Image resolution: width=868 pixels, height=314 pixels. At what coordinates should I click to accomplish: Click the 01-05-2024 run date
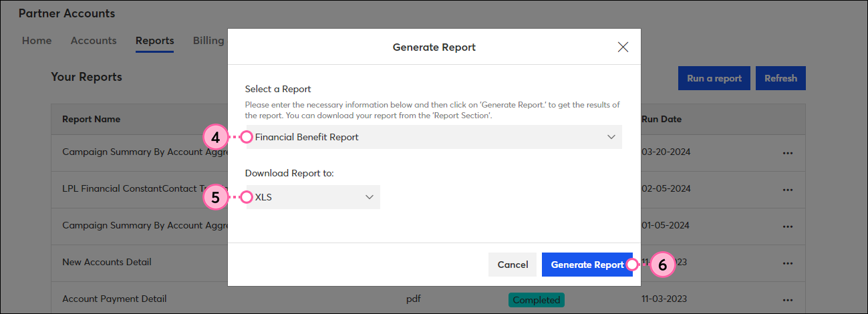click(x=666, y=225)
